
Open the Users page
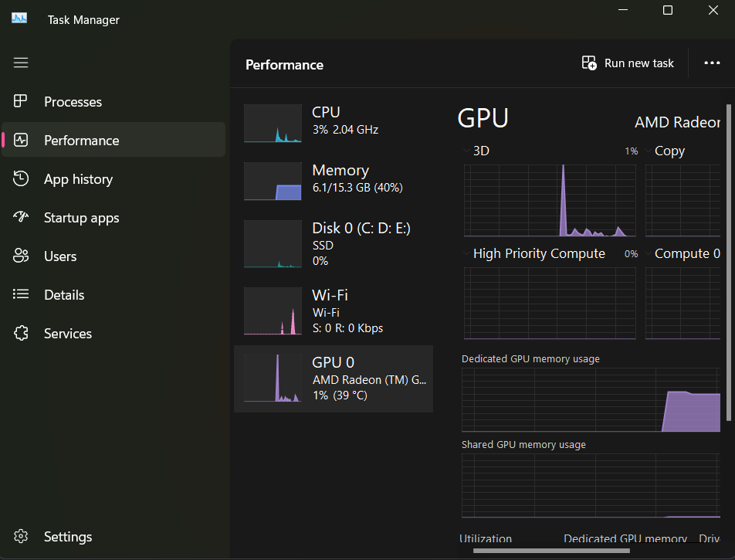(x=113, y=256)
